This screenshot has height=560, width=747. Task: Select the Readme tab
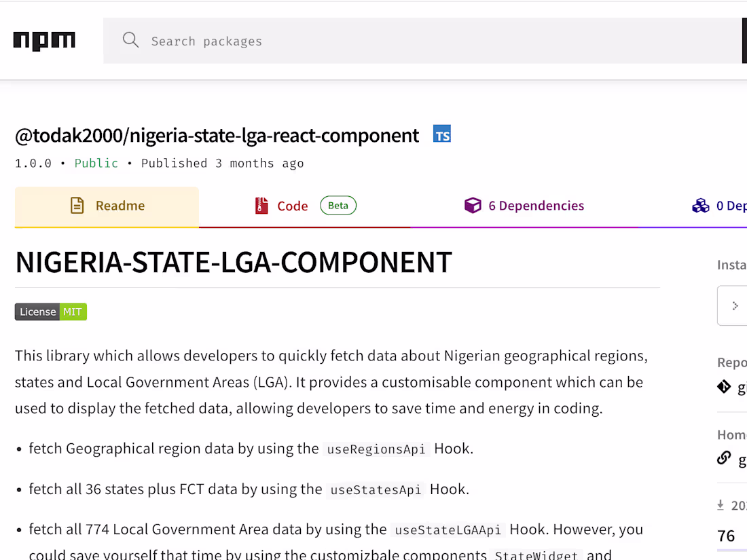[120, 205]
